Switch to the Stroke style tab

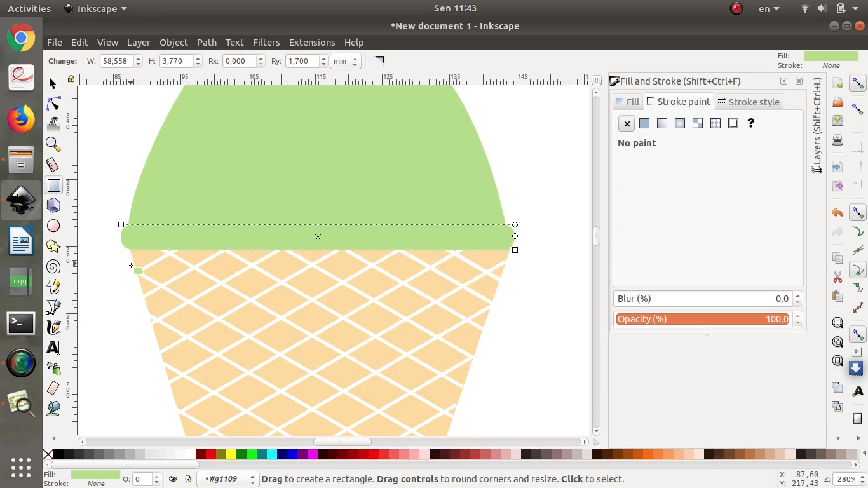748,102
